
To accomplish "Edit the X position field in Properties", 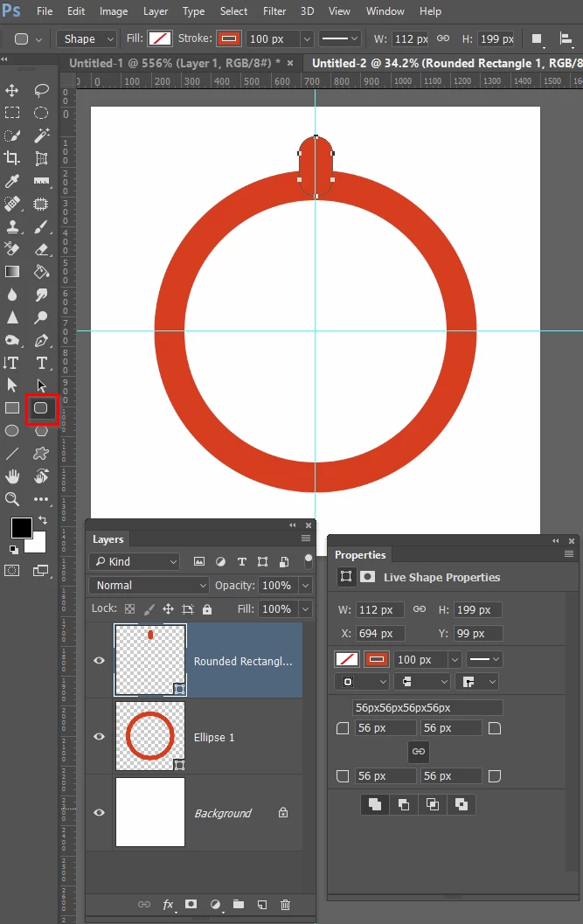I will pyautogui.click(x=381, y=634).
